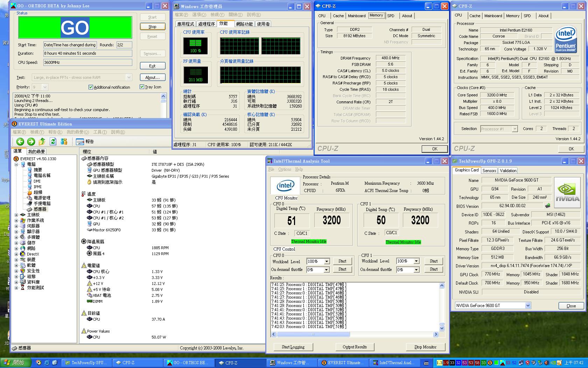Screen dimensions: 588x368
Task: Click Orthos Duration field
Action: click(87, 53)
